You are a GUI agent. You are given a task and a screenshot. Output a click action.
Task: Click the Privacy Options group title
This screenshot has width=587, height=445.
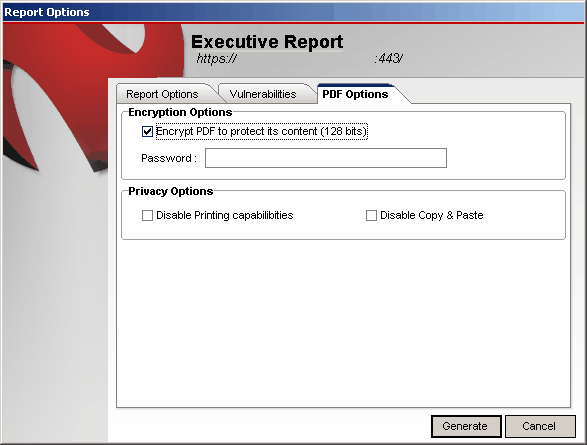click(x=171, y=191)
